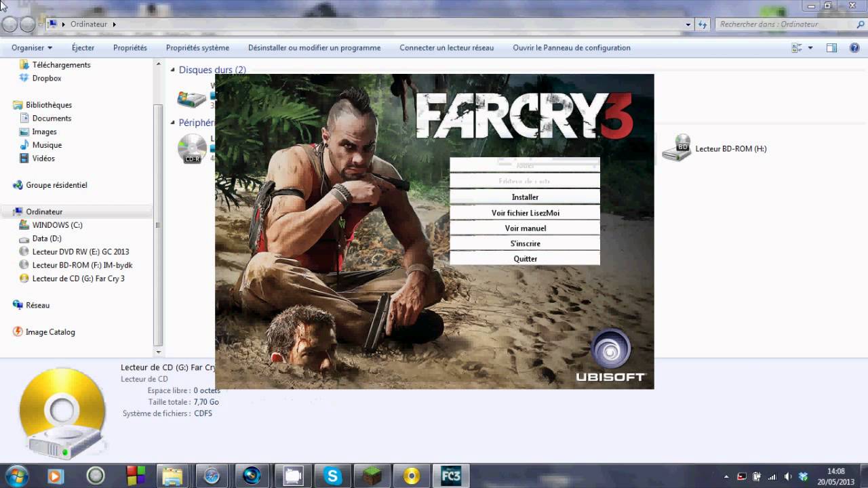The width and height of the screenshot is (868, 488).
Task: Open the Organiser dropdown menu
Action: (32, 48)
